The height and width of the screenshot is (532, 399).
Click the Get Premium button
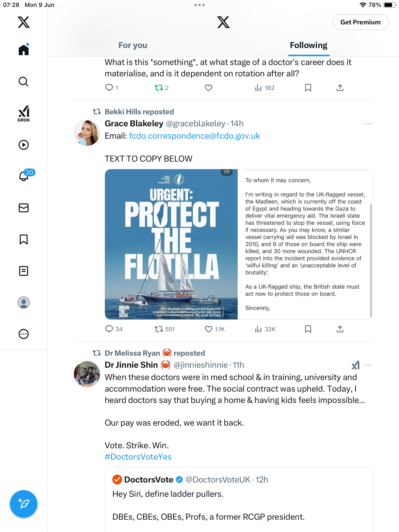[x=361, y=22]
